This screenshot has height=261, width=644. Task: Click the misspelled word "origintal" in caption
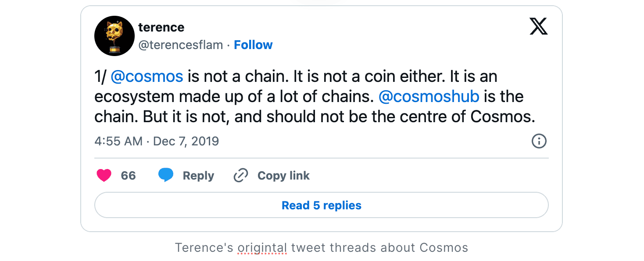[262, 247]
